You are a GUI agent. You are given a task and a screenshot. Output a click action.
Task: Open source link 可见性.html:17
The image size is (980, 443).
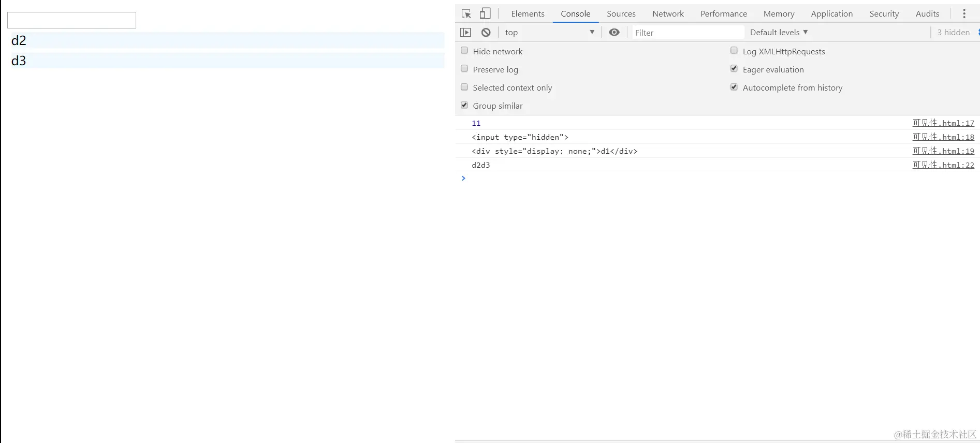pos(943,123)
